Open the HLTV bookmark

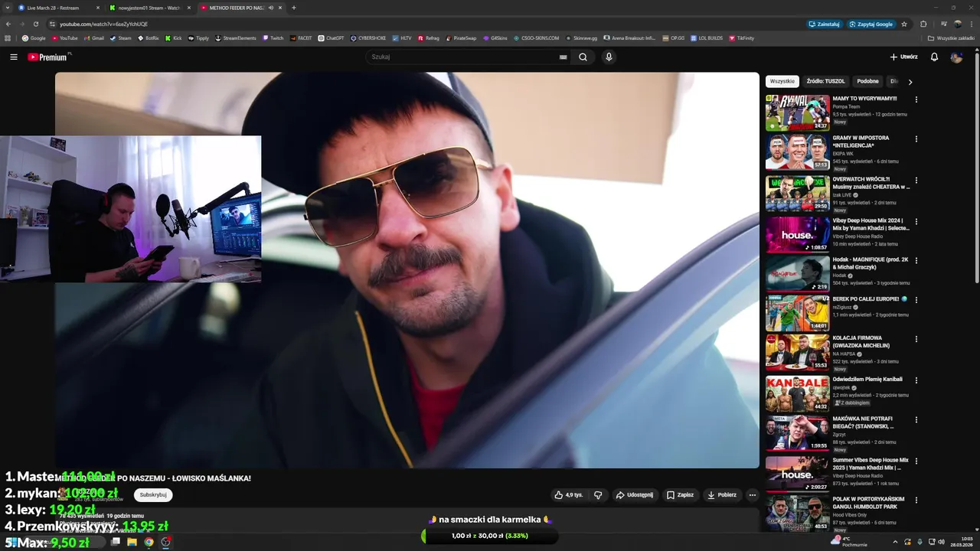coord(401,37)
